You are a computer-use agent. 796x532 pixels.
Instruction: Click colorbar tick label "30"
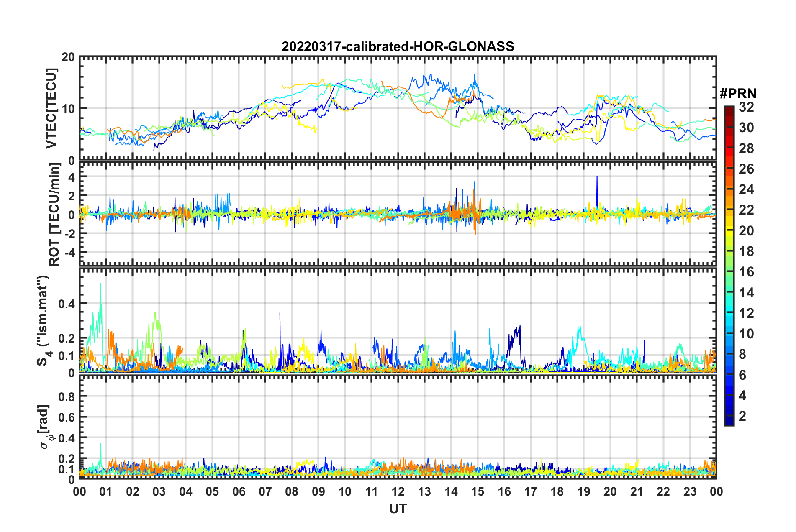pyautogui.click(x=746, y=128)
